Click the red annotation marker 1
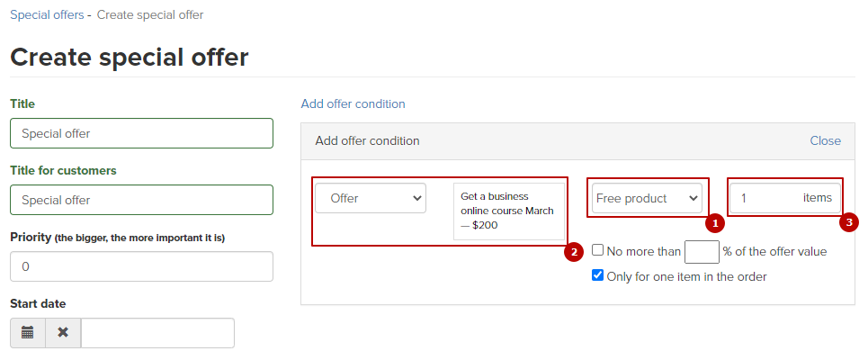The height and width of the screenshot is (360, 868). coord(715,224)
